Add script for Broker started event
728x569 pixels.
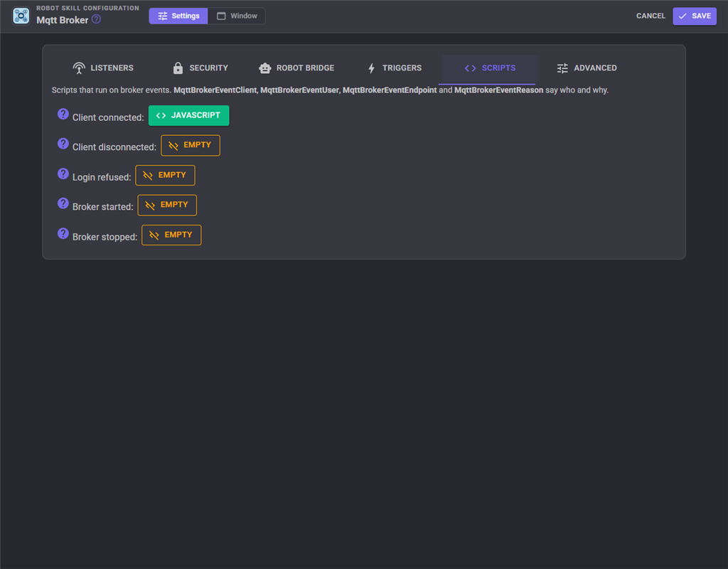click(167, 205)
